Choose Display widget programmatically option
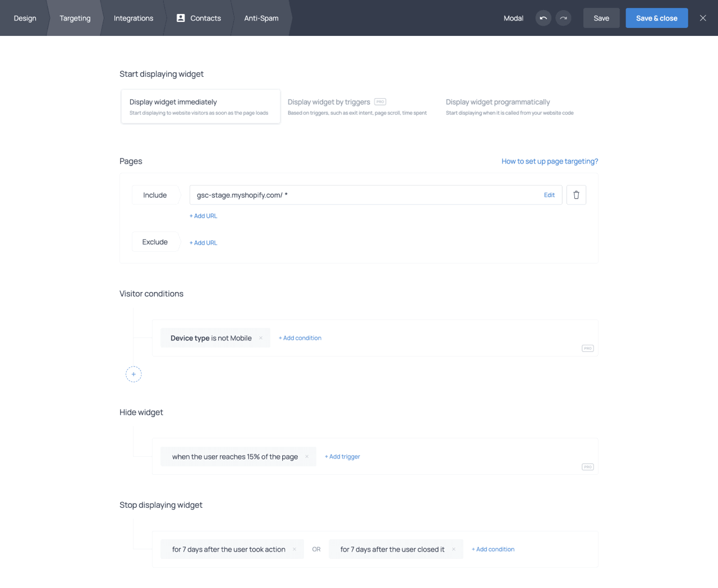 coord(510,107)
